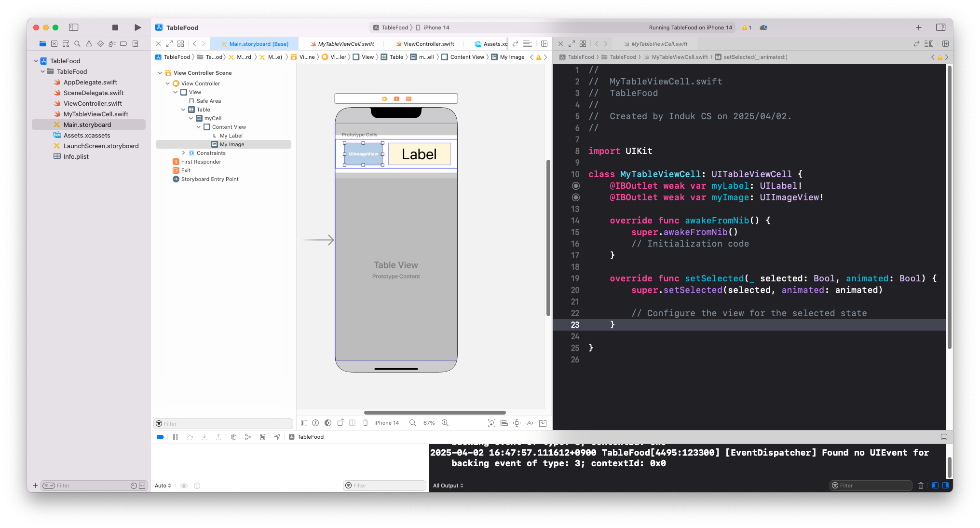Expand the Constraints tree item

point(183,153)
